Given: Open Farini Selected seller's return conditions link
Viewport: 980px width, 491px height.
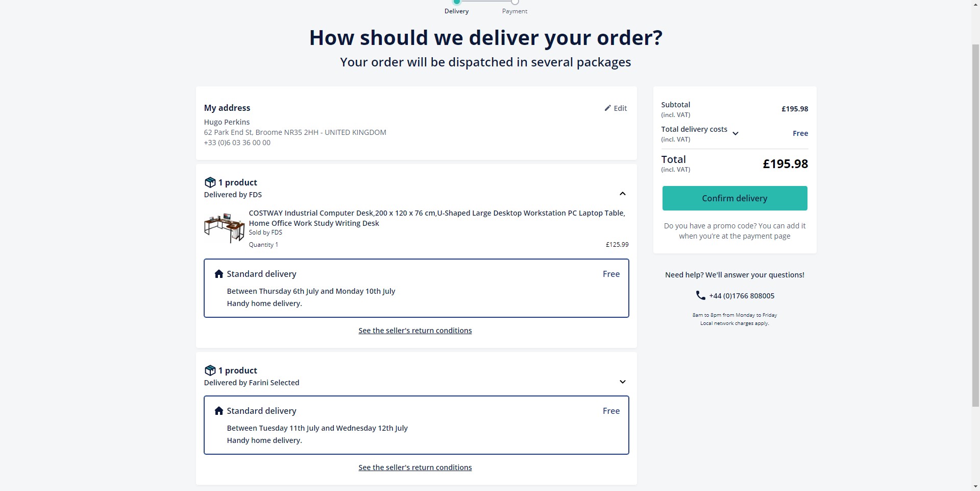Looking at the screenshot, I should tap(415, 467).
